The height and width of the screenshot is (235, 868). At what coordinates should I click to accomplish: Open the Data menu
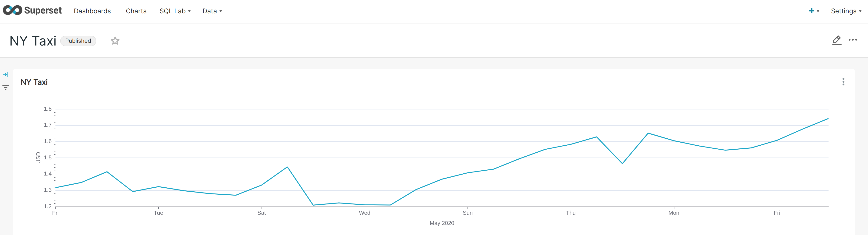point(212,11)
